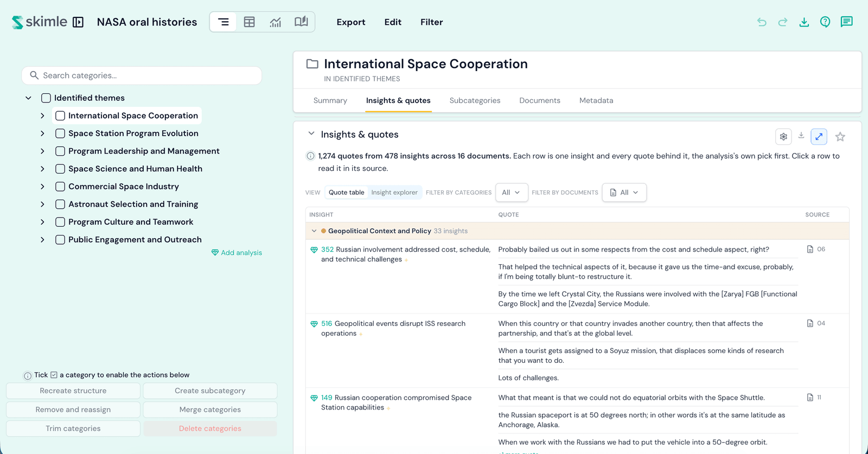This screenshot has width=868, height=454.
Task: Click the Delete categories button
Action: 210,429
